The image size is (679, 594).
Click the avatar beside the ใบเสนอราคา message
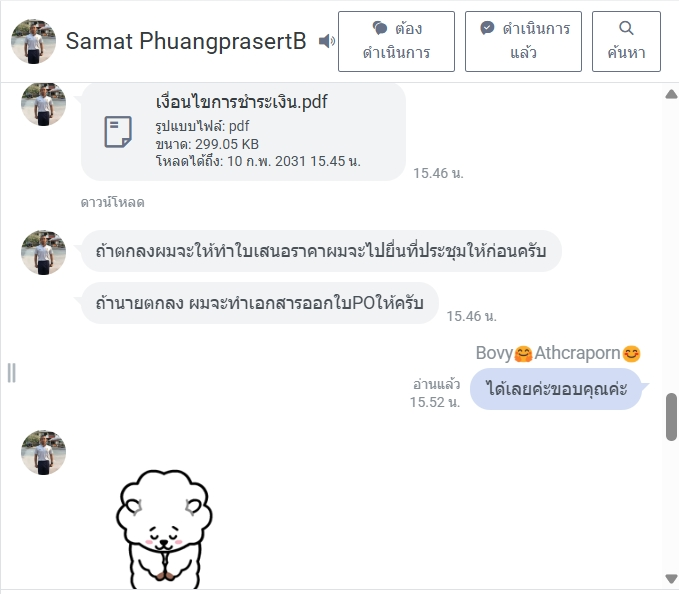point(43,252)
